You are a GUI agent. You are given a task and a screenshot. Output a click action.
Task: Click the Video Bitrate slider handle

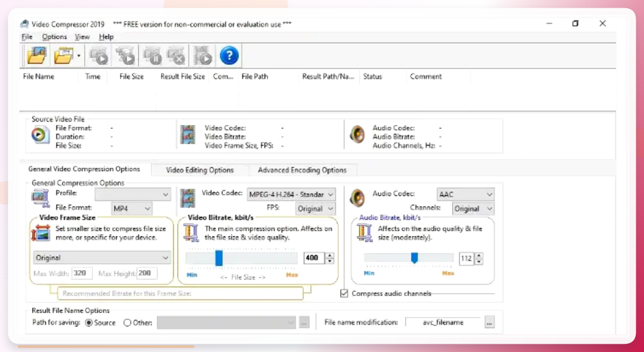219,258
